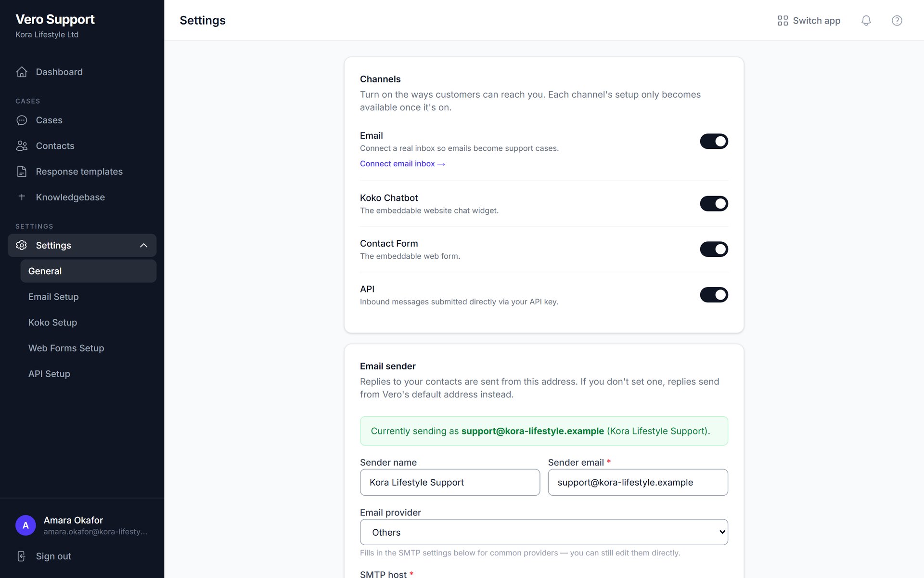Click the Contacts people icon
This screenshot has height=578, width=924.
[22, 146]
